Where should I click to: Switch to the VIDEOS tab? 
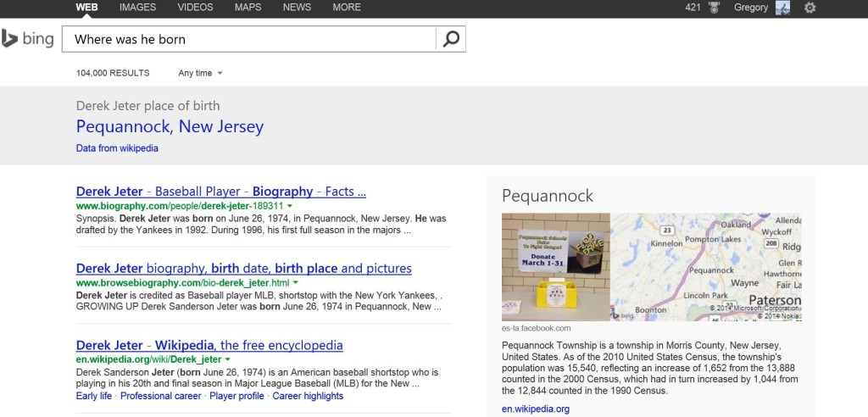pos(196,8)
